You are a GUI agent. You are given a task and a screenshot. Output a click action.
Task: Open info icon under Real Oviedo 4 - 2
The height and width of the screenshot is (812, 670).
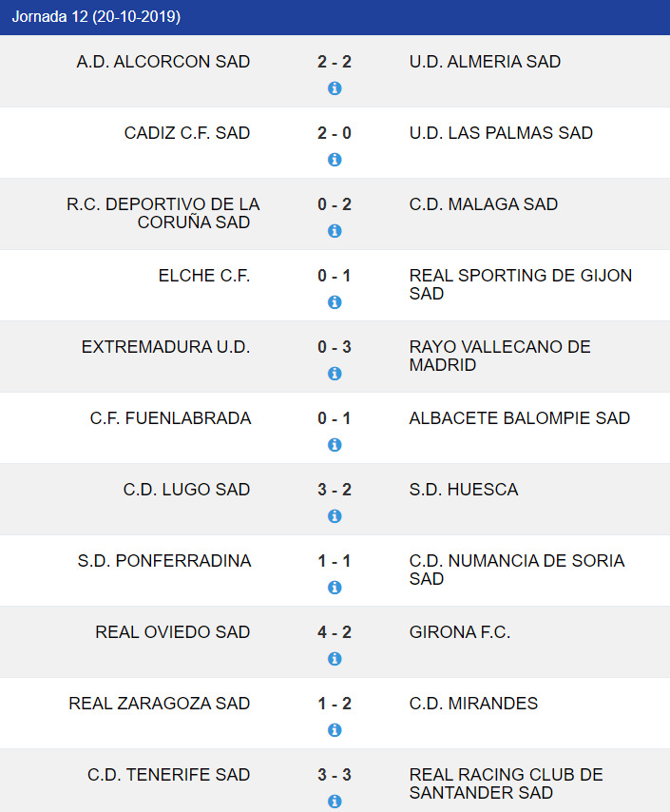pyautogui.click(x=335, y=659)
